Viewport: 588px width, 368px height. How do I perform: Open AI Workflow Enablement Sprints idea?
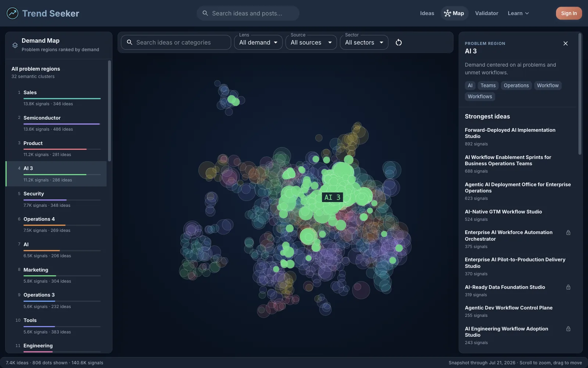(x=517, y=164)
